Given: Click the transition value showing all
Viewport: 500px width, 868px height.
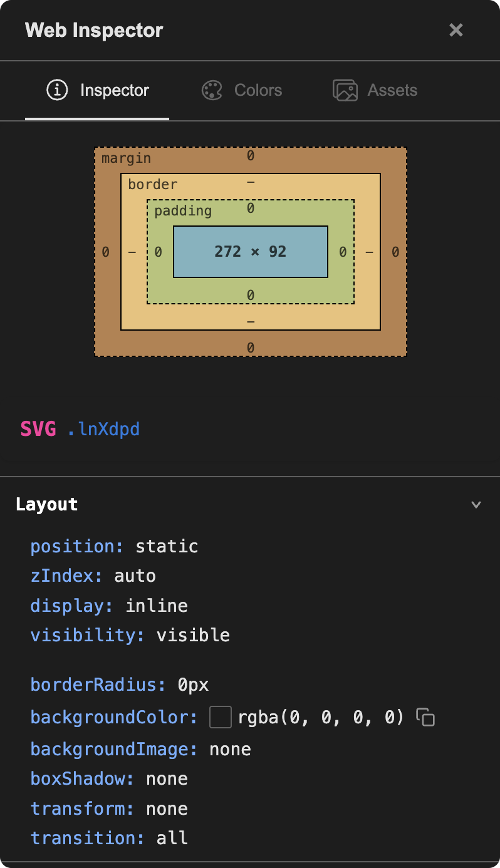Looking at the screenshot, I should point(172,838).
